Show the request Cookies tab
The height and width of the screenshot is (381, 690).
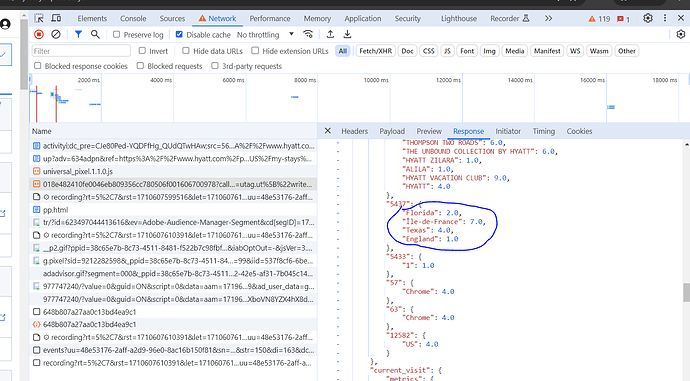click(x=579, y=131)
